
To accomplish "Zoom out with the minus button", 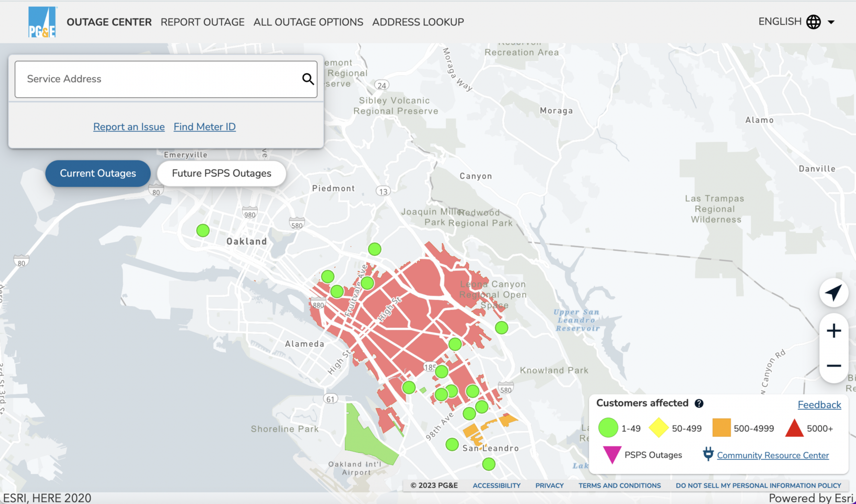I will [833, 366].
